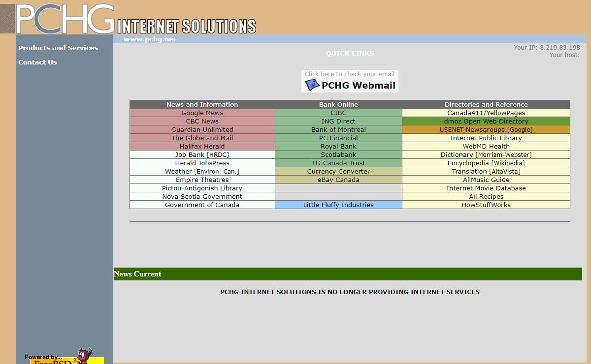
Task: Click the News and Information column header
Action: click(202, 105)
